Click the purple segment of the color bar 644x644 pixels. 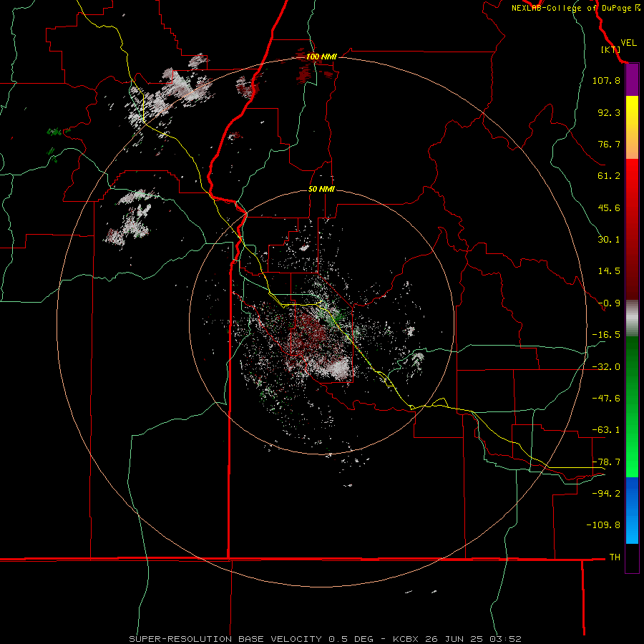(632, 80)
